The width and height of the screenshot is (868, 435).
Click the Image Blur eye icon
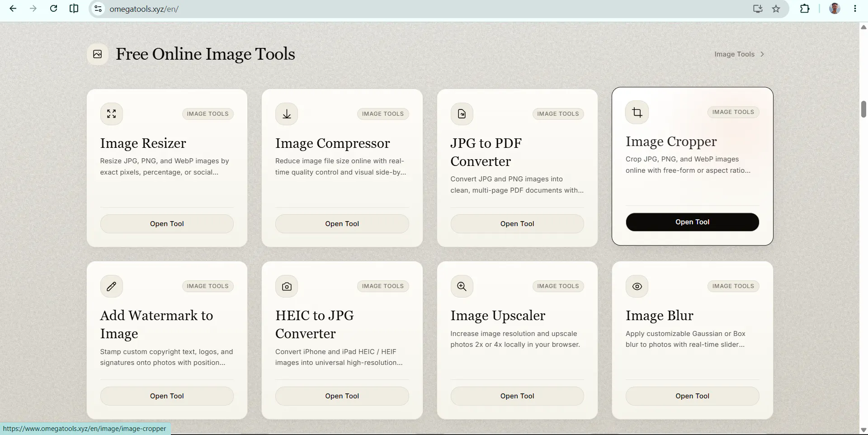point(637,286)
